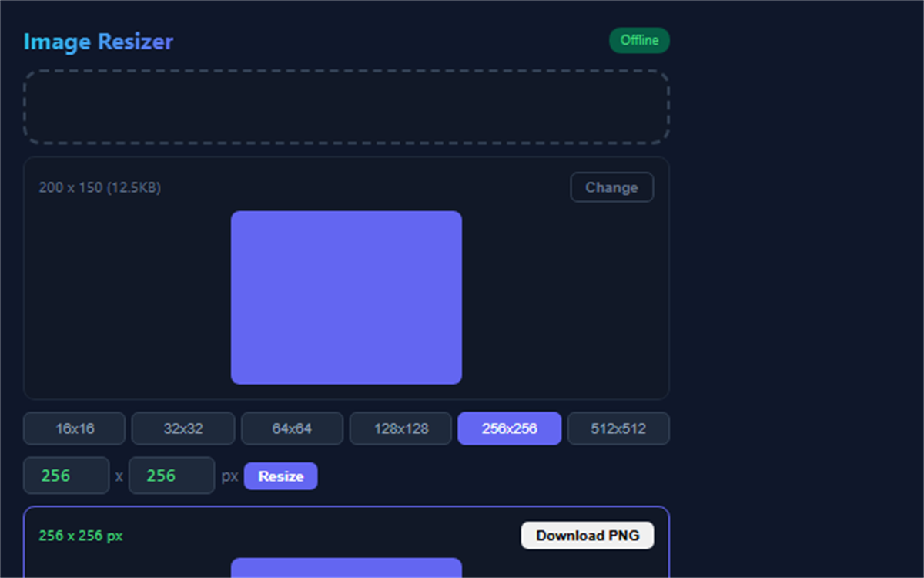
Task: Click the Offline status badge
Action: pos(639,41)
